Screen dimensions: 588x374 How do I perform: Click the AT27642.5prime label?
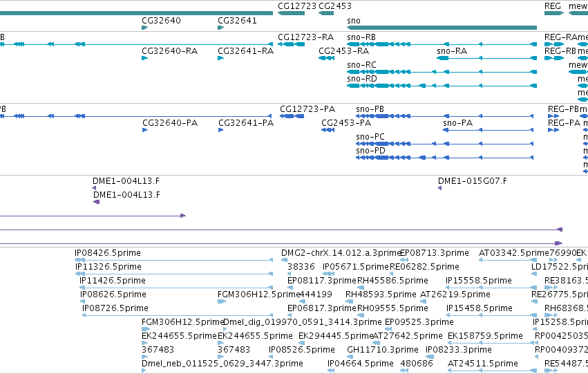tap(408, 336)
